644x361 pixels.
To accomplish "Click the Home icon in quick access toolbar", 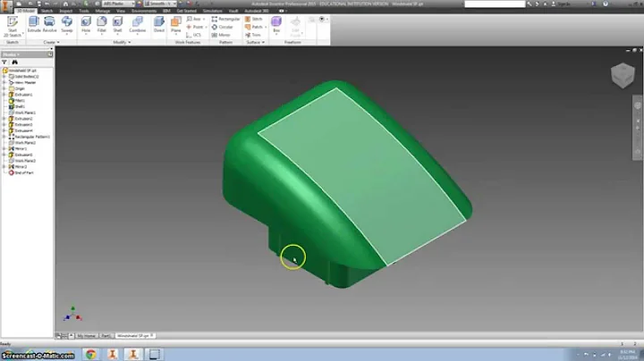I will (65, 4).
